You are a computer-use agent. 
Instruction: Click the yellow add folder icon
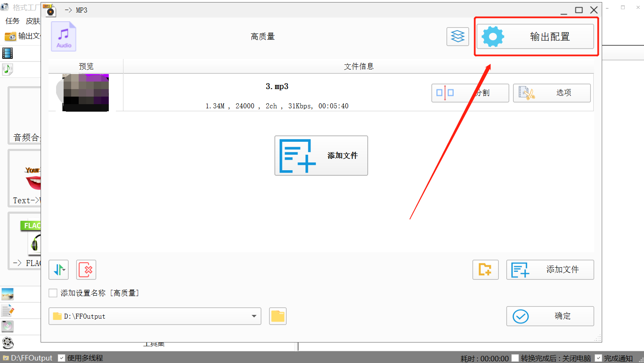485,270
